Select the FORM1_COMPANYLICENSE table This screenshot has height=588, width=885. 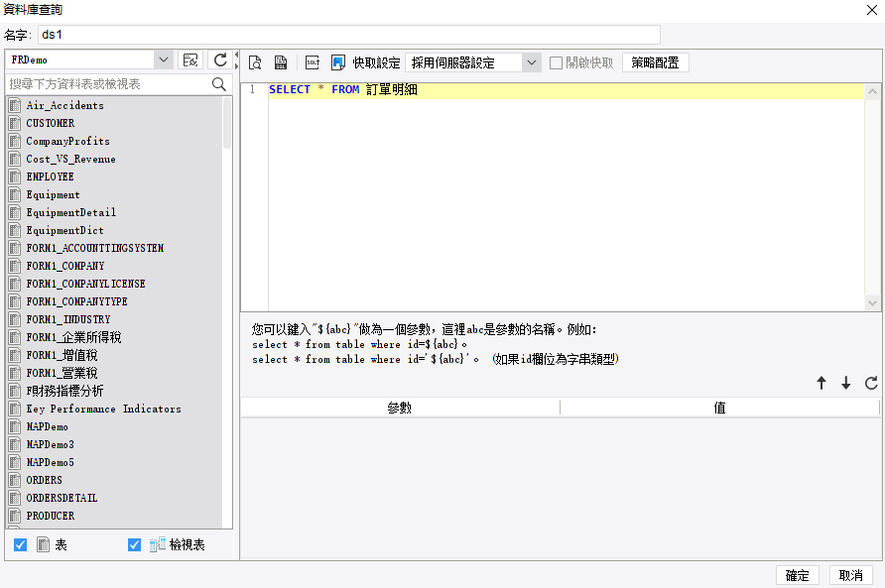tap(85, 284)
